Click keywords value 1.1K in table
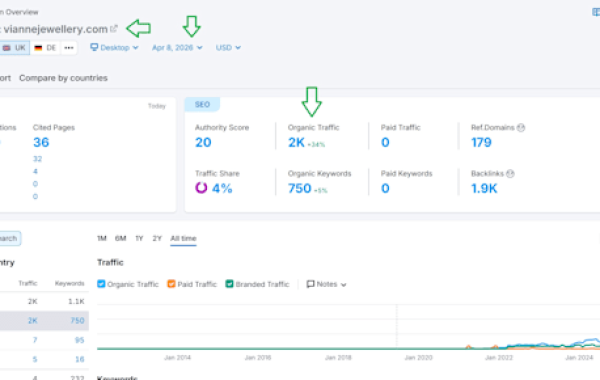 pyautogui.click(x=76, y=302)
